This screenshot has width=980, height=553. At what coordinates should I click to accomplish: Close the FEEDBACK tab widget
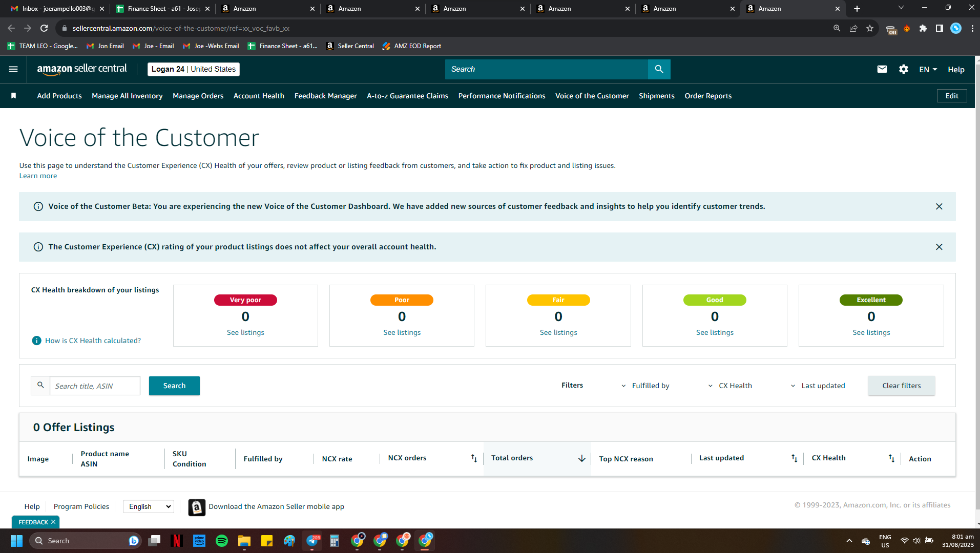[x=53, y=522]
